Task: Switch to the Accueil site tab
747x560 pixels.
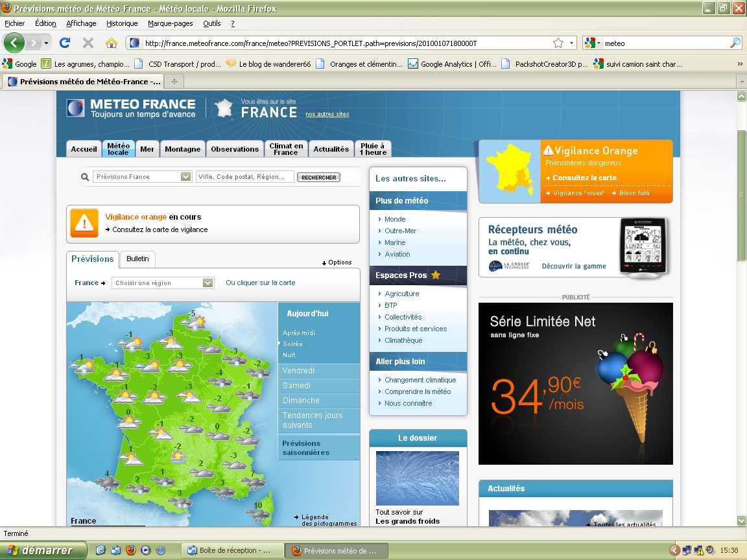Action: point(84,149)
